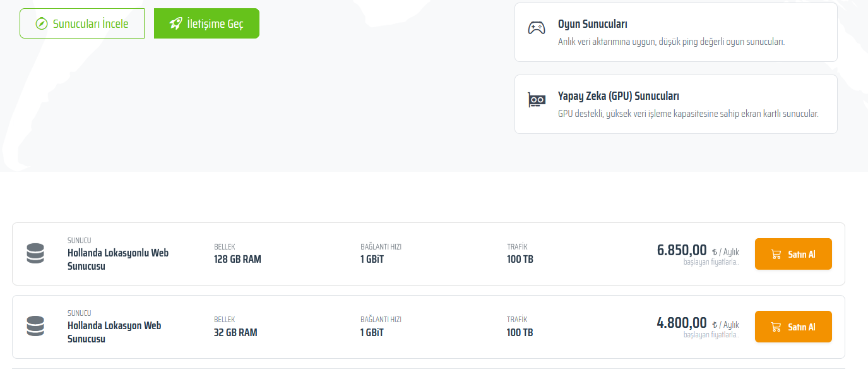868x386 pixels.
Task: Open the Yapay Zeka (GPU) Sunucuları heading
Action: point(618,96)
